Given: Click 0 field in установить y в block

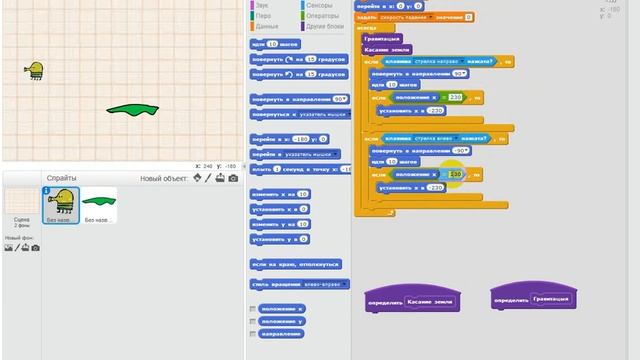Looking at the screenshot, I should pyautogui.click(x=303, y=239).
